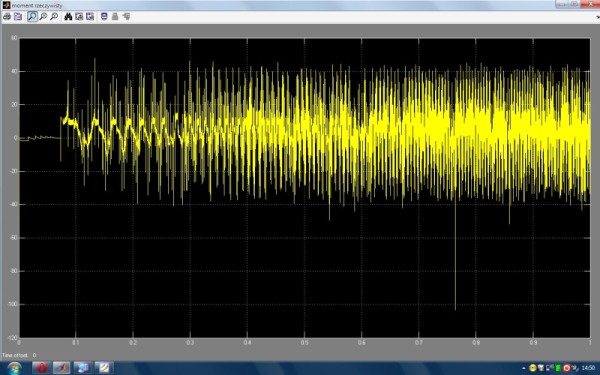
Task: Switch to MATLAB in the taskbar
Action: [62, 368]
